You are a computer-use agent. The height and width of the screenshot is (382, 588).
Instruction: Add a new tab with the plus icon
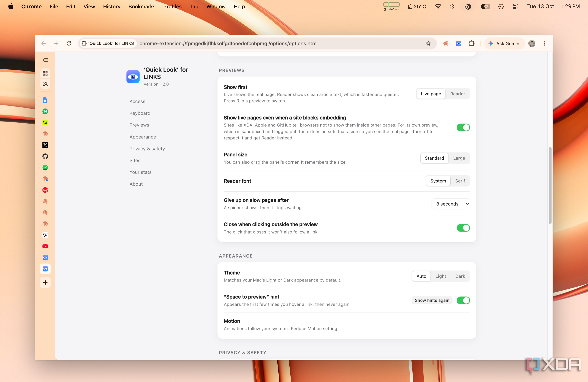point(45,283)
